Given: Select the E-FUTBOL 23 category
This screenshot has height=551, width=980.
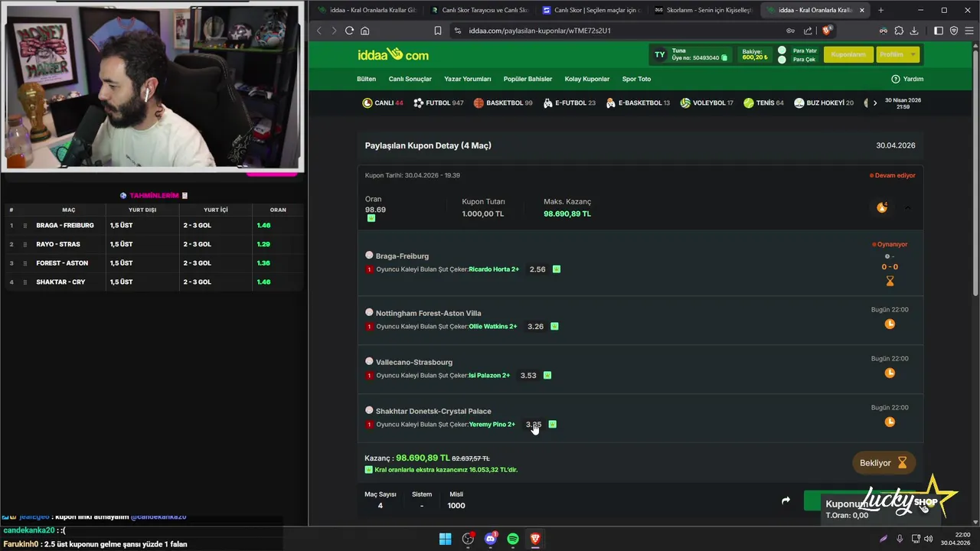Looking at the screenshot, I should click(x=570, y=103).
